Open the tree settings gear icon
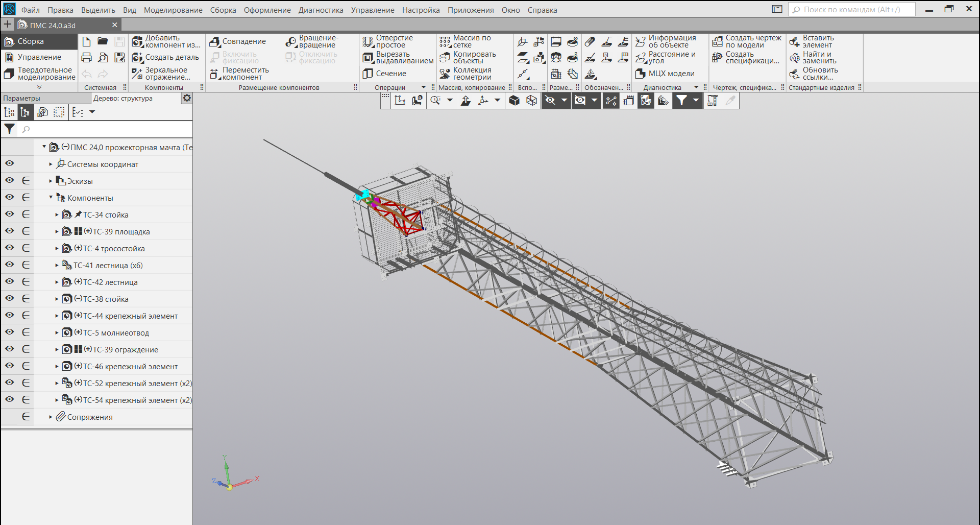The height and width of the screenshot is (525, 980). (187, 98)
